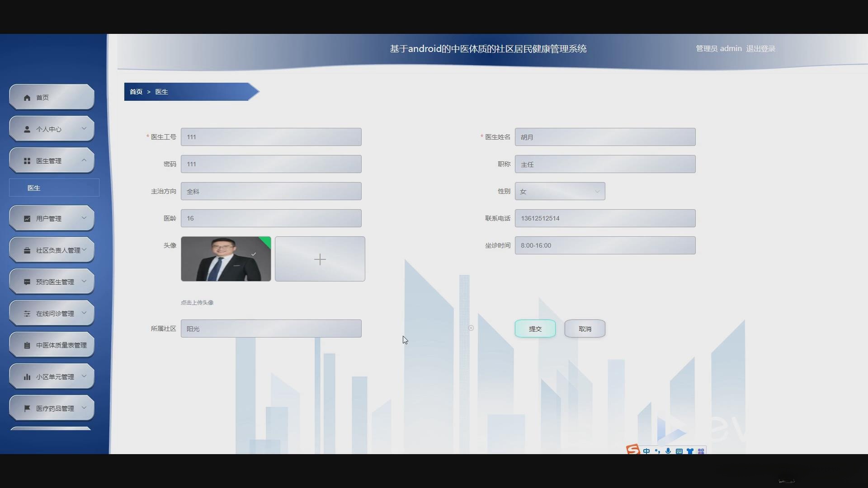Screen dimensions: 868x488
Task: Click 首页 in the breadcrumb
Action: (x=136, y=92)
